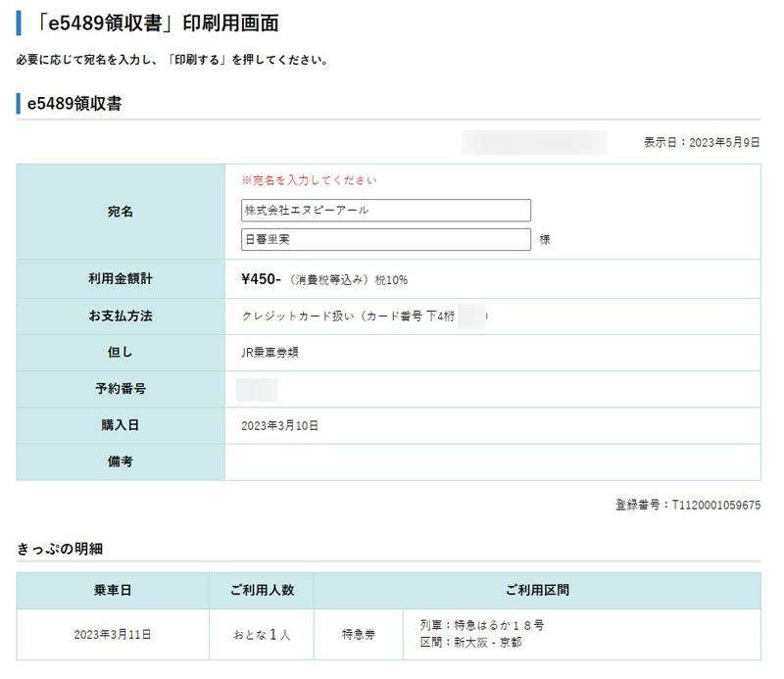Select the 購入日 row header
Screen dimensions: 784x679
click(121, 425)
